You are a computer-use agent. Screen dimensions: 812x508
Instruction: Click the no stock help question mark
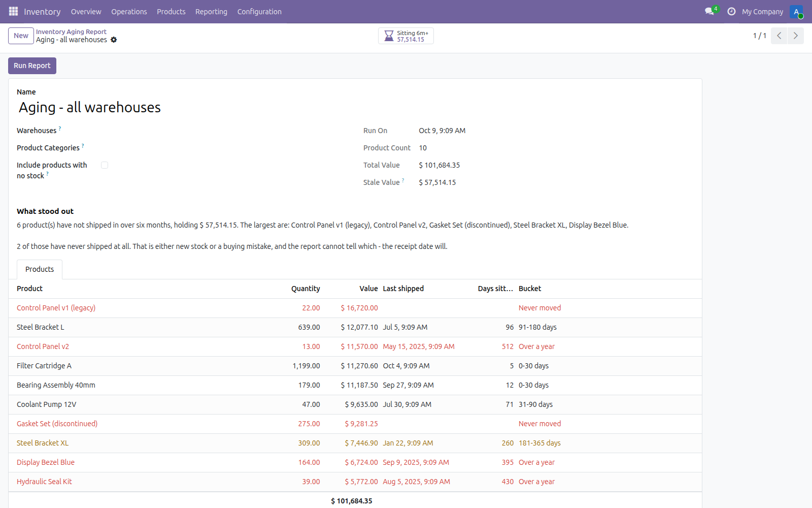point(47,174)
